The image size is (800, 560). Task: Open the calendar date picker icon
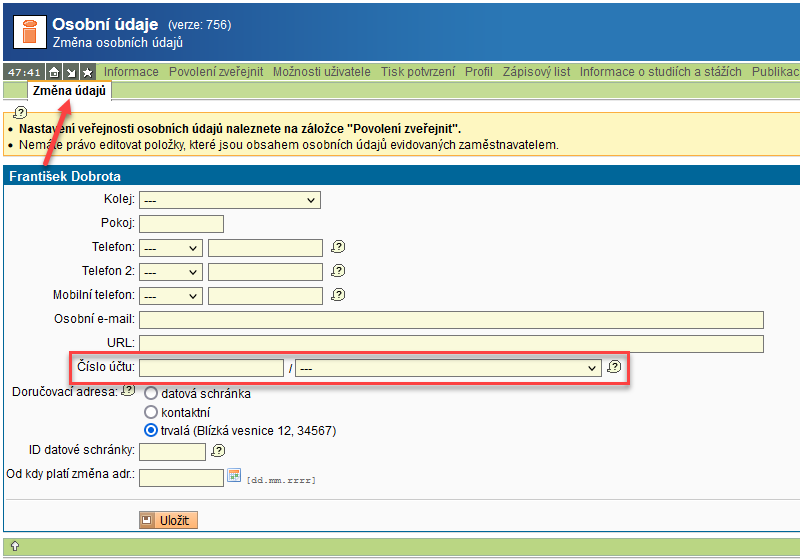[234, 475]
